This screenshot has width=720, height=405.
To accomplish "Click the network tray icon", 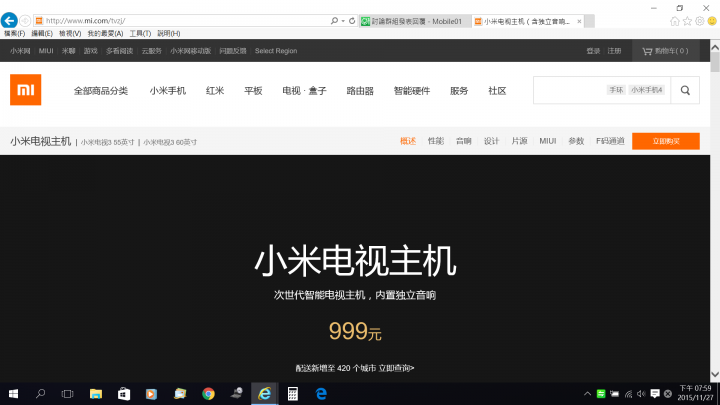I will pyautogui.click(x=628, y=394).
